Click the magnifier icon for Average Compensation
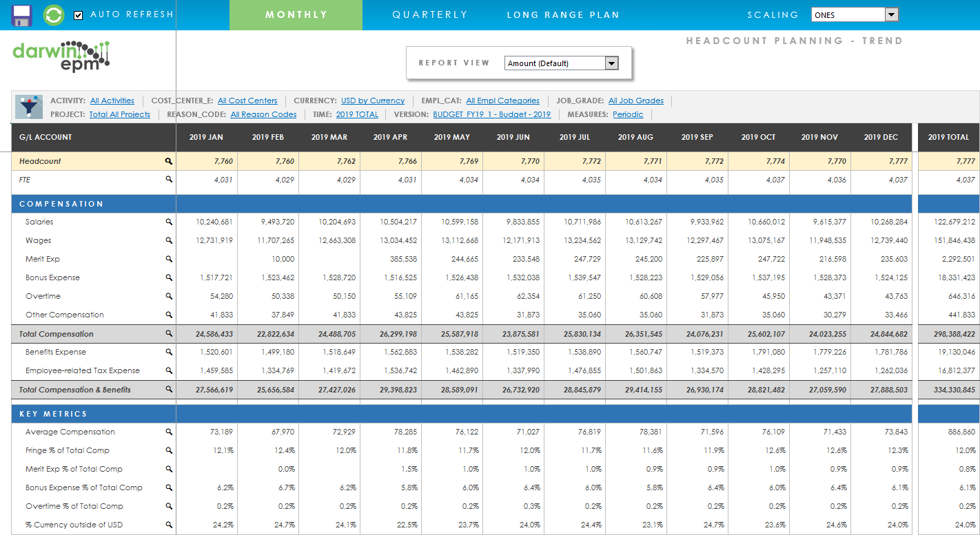 tap(168, 432)
